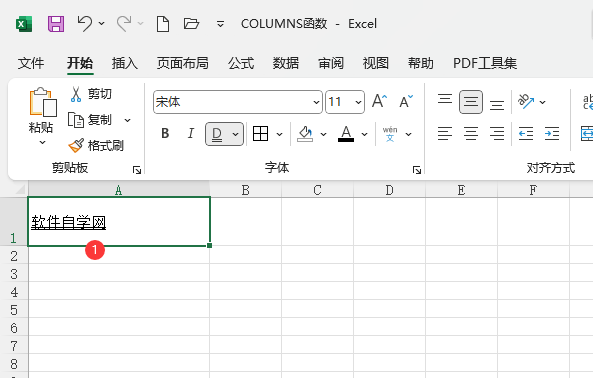Toggle italic formatting
This screenshot has height=378, width=593.
[x=191, y=133]
